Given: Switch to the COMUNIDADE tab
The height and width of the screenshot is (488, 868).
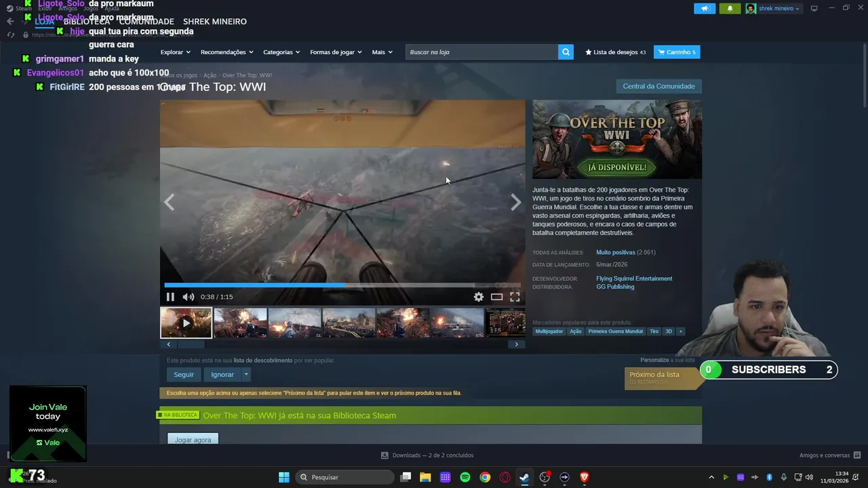Looking at the screenshot, I should [146, 22].
